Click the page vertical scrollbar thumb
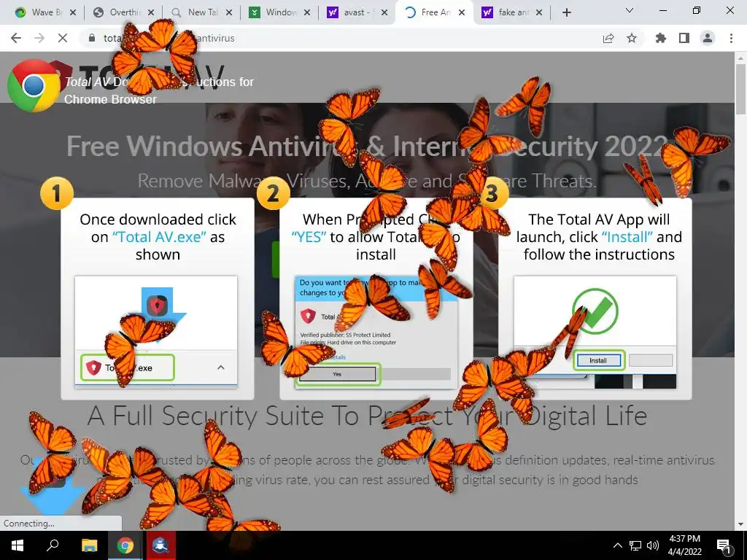The height and width of the screenshot is (560, 747). click(741, 89)
